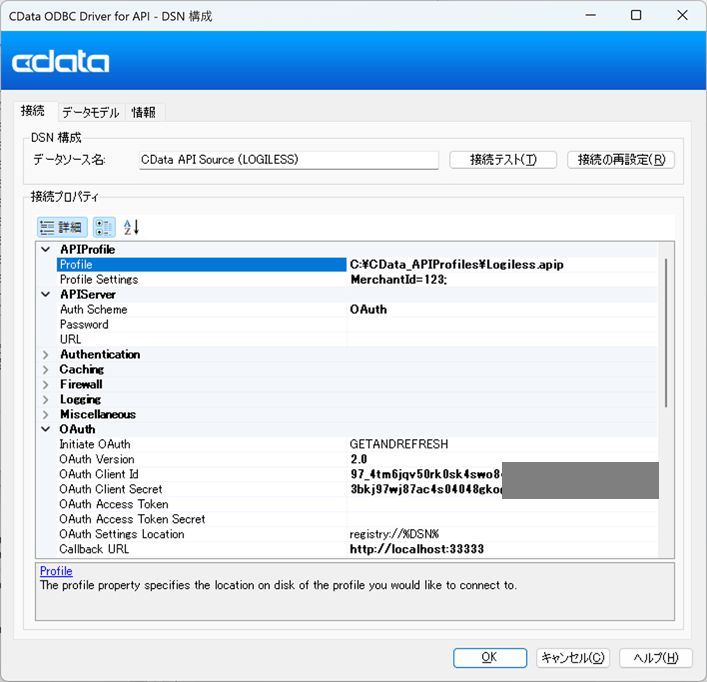Minimize the DSN configuration window
The height and width of the screenshot is (682, 707).
coord(591,15)
